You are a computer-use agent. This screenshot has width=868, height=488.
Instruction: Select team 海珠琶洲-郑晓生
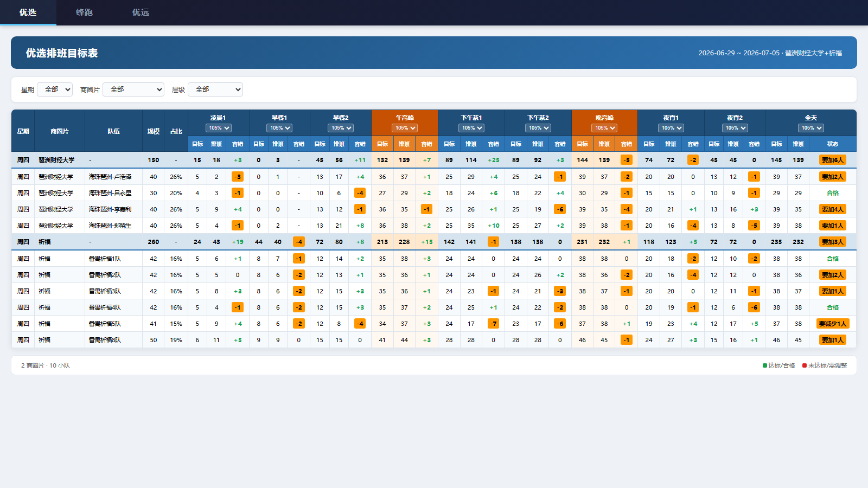[x=110, y=226]
